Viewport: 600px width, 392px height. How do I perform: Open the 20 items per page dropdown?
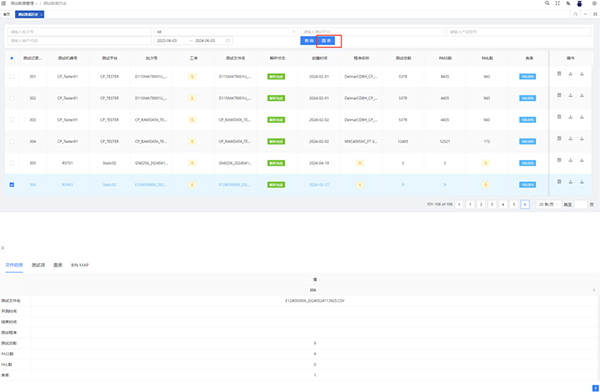pos(548,204)
